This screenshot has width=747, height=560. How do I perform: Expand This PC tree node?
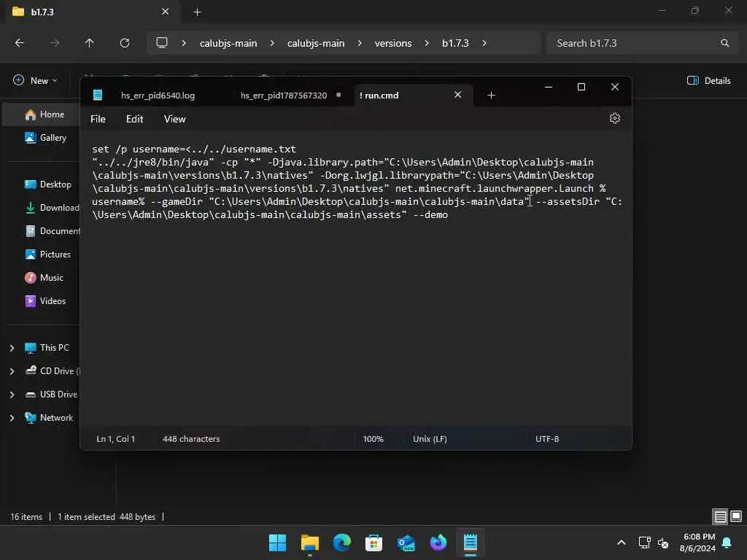12,348
